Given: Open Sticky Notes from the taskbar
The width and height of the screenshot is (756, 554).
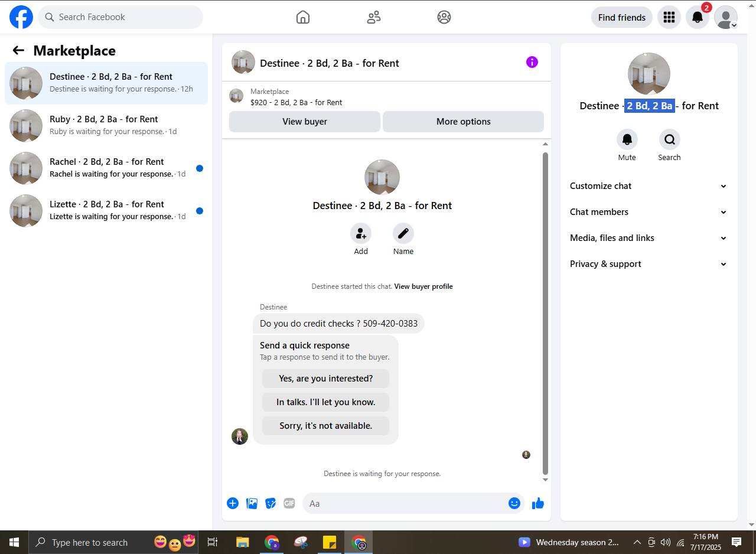Looking at the screenshot, I should coord(330,542).
